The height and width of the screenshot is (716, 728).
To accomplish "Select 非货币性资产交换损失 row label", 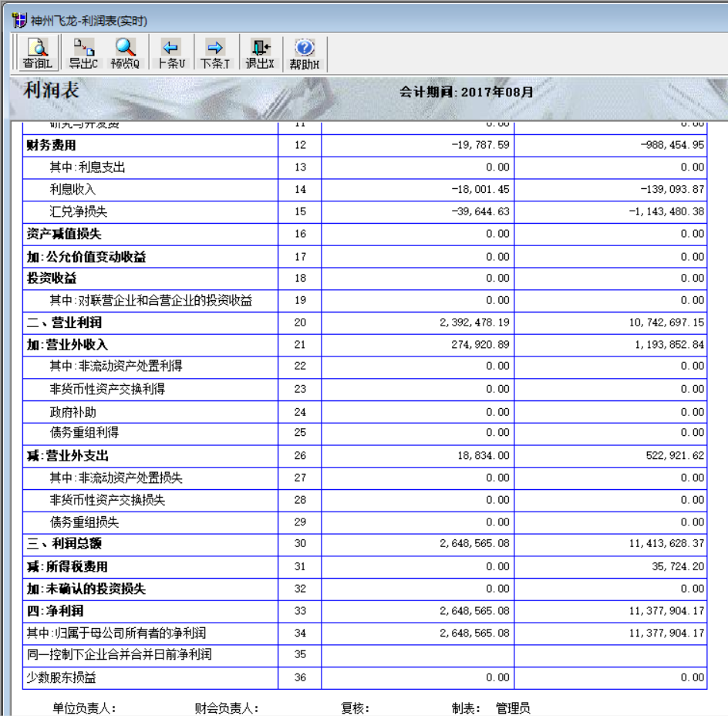I will click(x=107, y=500).
